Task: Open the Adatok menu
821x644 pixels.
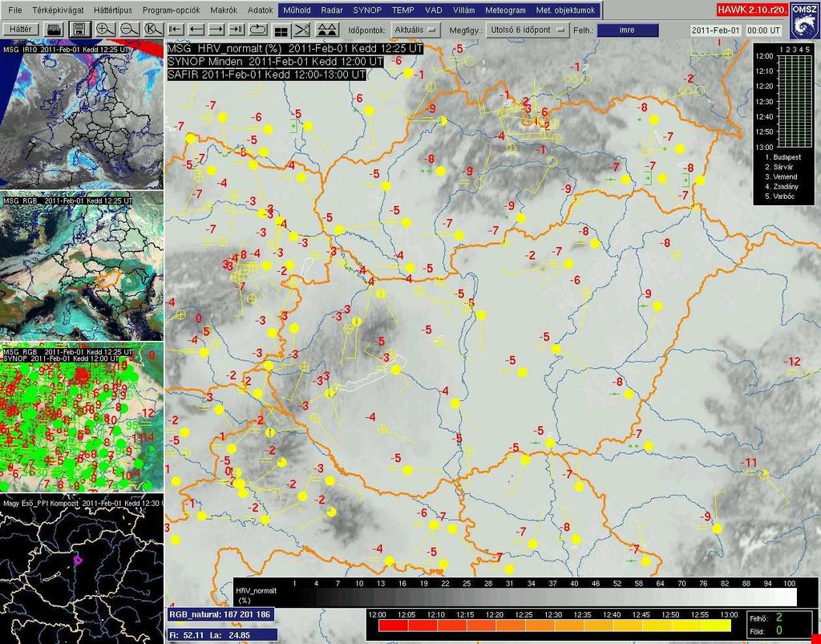Action: pos(261,10)
